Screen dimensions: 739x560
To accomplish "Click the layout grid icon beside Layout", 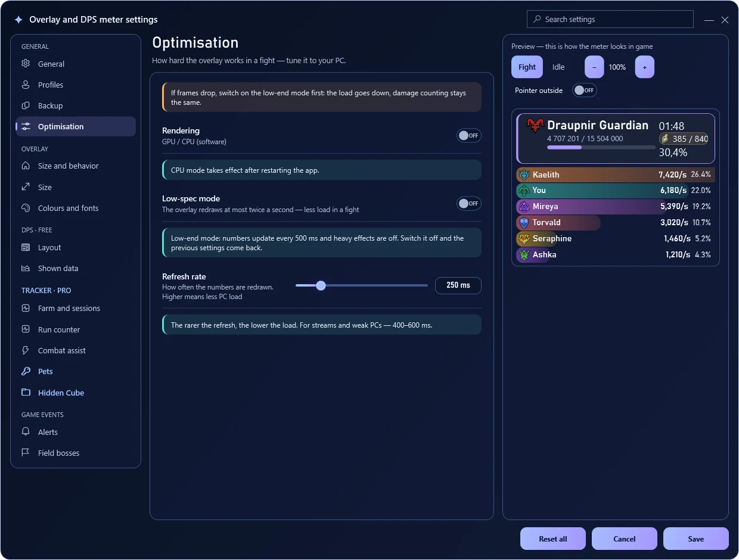I will point(26,247).
